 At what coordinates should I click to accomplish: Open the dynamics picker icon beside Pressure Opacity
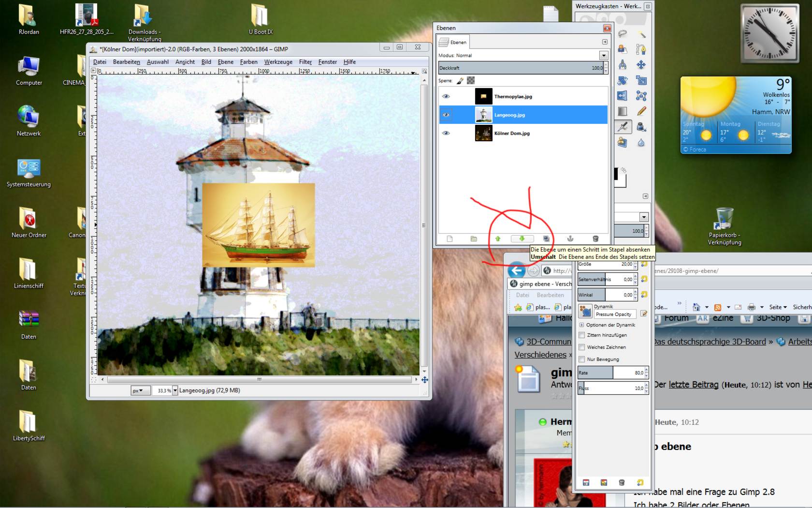pyautogui.click(x=585, y=311)
